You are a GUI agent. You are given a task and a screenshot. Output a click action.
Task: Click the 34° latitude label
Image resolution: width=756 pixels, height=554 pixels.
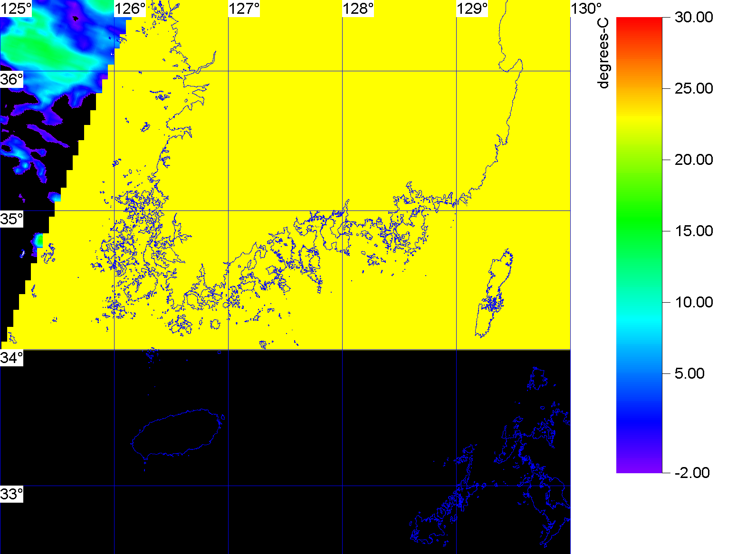coord(11,358)
